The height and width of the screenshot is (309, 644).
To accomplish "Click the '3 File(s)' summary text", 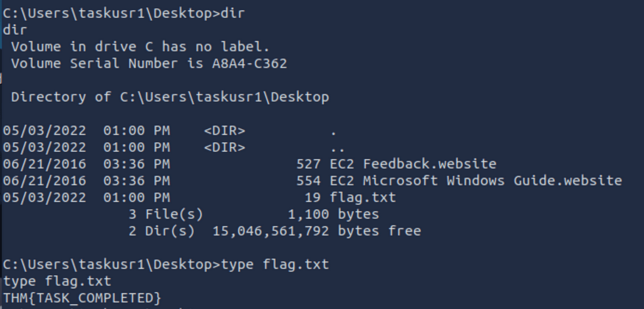I will pyautogui.click(x=165, y=214).
